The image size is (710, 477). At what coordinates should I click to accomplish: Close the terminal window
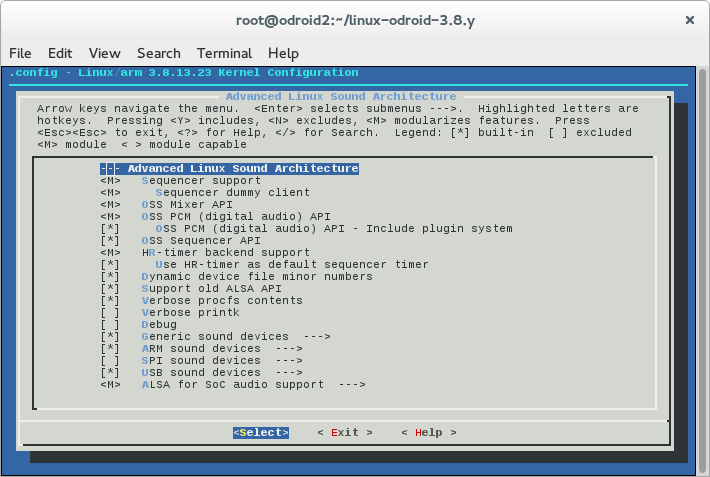(690, 19)
